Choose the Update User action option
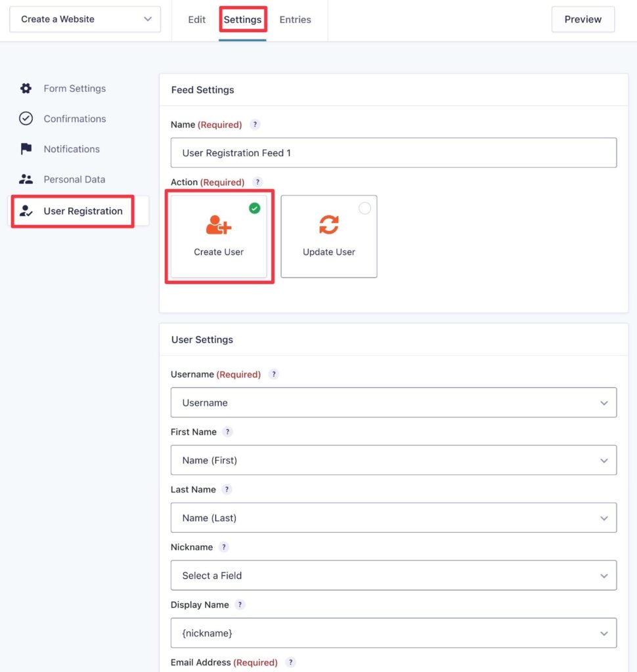Viewport: 637px width, 672px height. coord(328,236)
